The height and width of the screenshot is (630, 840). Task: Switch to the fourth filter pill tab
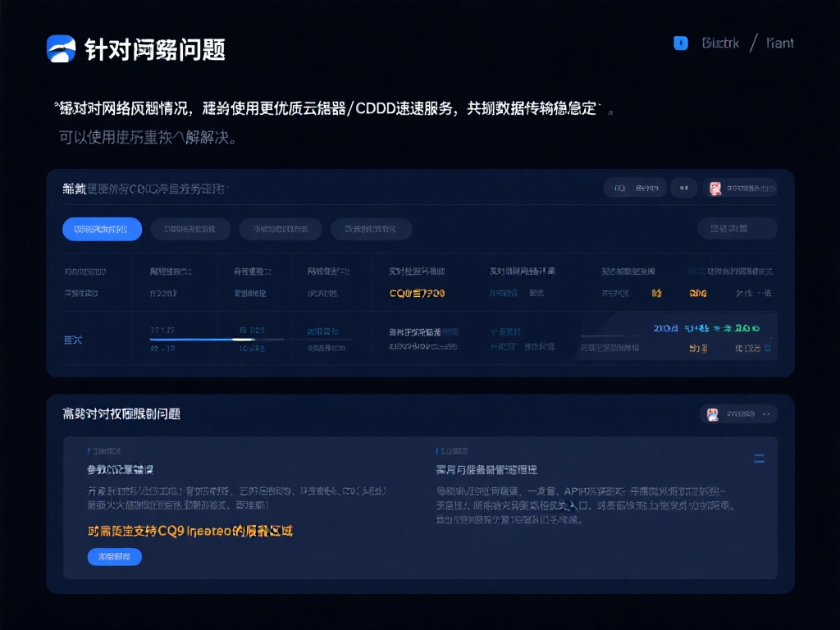pos(371,229)
